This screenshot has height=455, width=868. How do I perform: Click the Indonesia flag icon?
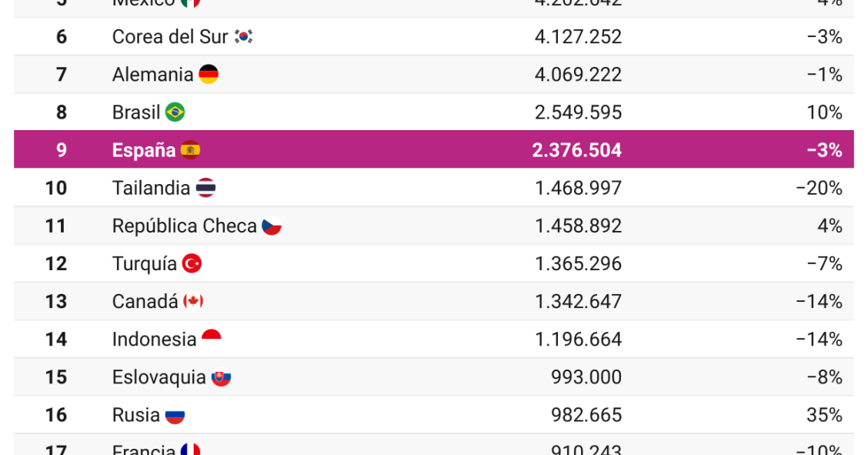click(211, 339)
